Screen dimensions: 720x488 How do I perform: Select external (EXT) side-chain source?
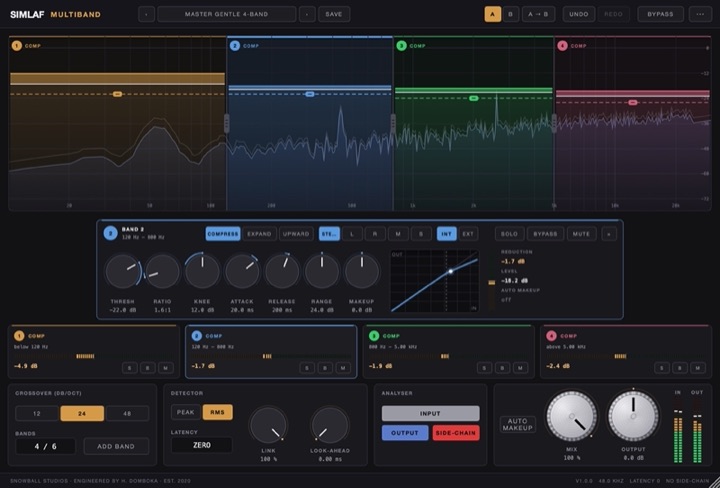(x=468, y=234)
